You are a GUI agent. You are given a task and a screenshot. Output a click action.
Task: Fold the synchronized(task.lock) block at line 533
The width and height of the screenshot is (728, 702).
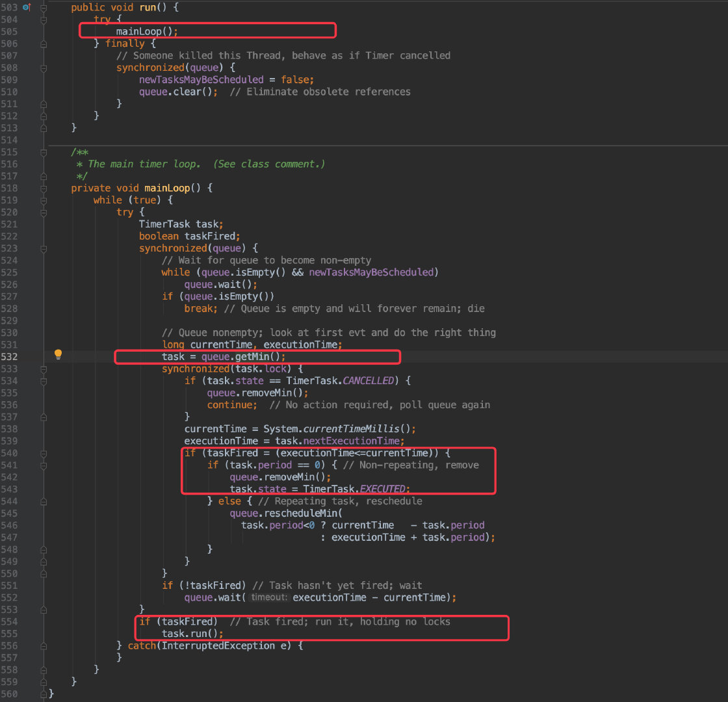pos(44,369)
